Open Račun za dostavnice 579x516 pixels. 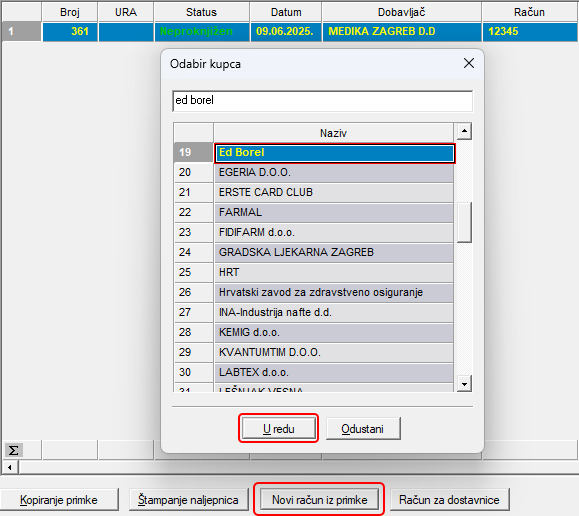449,499
